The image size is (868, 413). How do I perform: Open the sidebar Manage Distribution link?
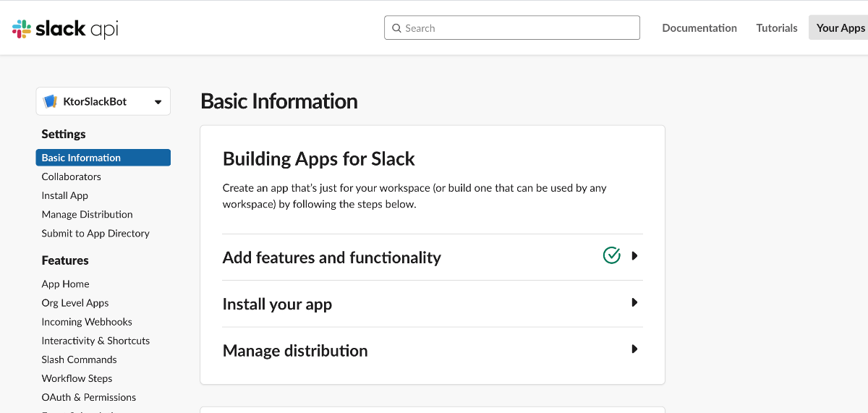tap(87, 214)
